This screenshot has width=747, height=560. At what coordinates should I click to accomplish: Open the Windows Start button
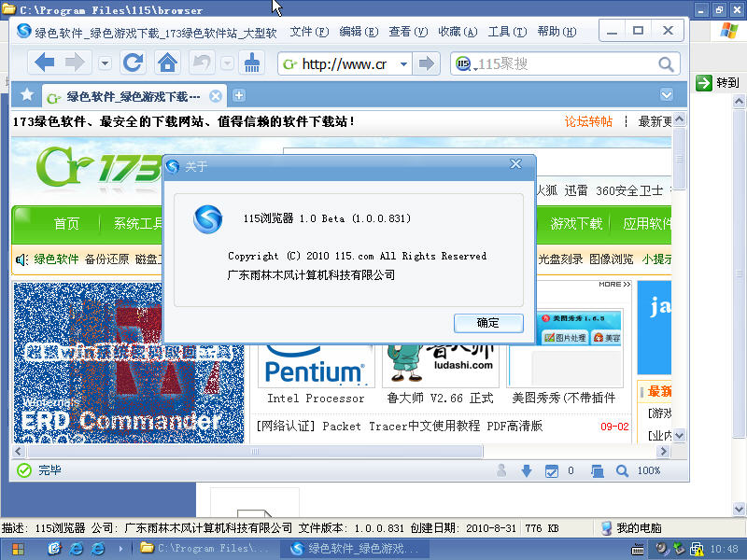tap(18, 549)
